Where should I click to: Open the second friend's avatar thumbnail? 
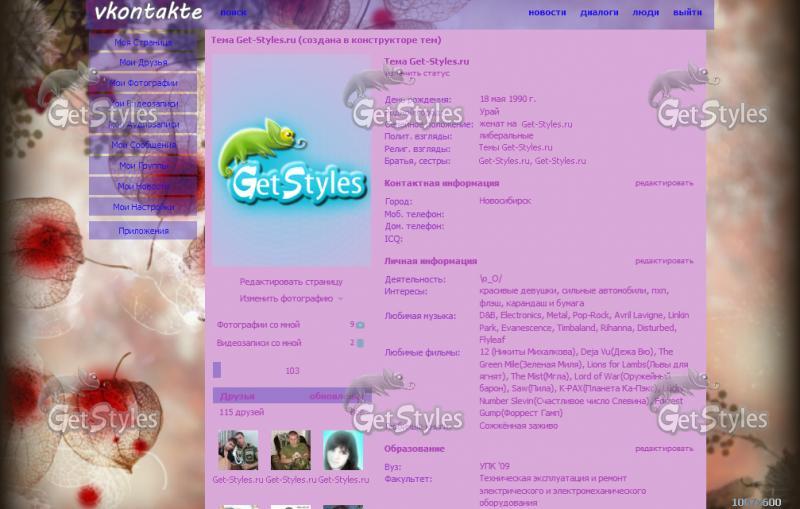tap(291, 451)
